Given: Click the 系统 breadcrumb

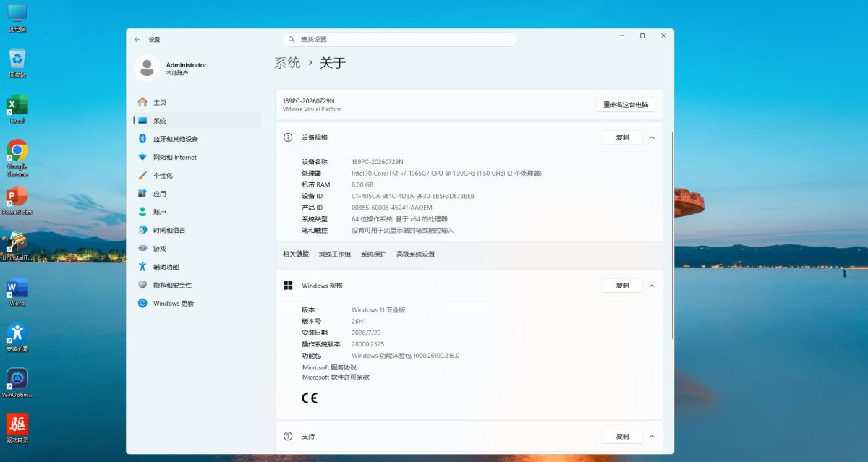Looking at the screenshot, I should tap(287, 63).
